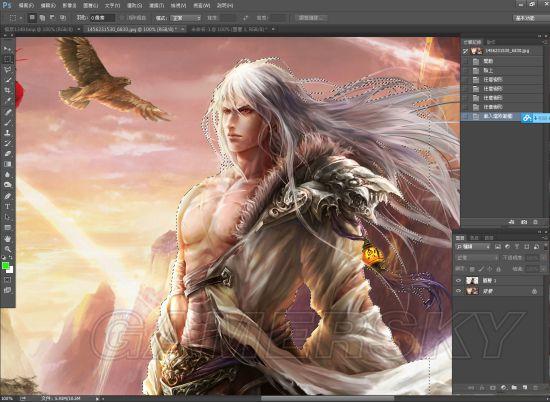Turn layer filtering on or off
Screen dimensions: 550x402
tap(545, 247)
